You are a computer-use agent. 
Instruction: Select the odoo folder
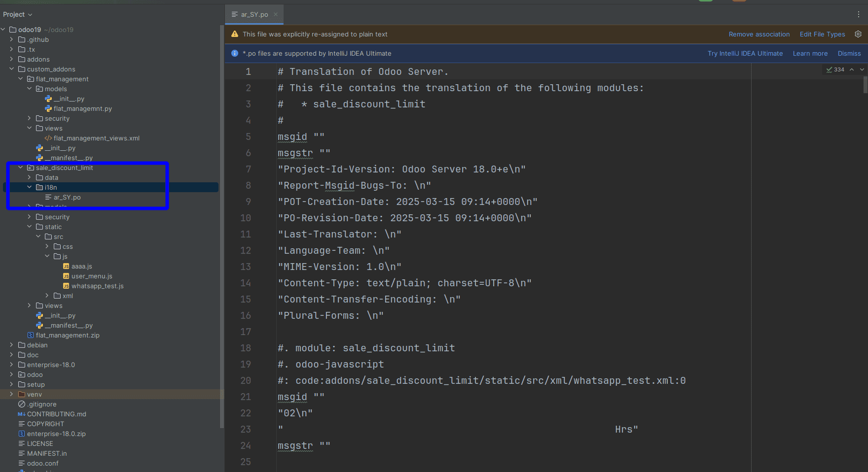[35, 374]
